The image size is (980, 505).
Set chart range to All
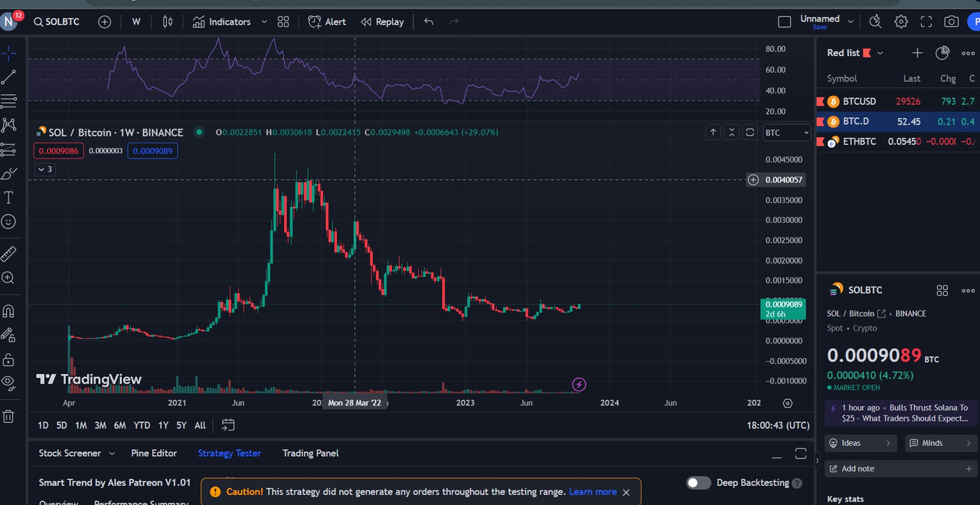200,425
